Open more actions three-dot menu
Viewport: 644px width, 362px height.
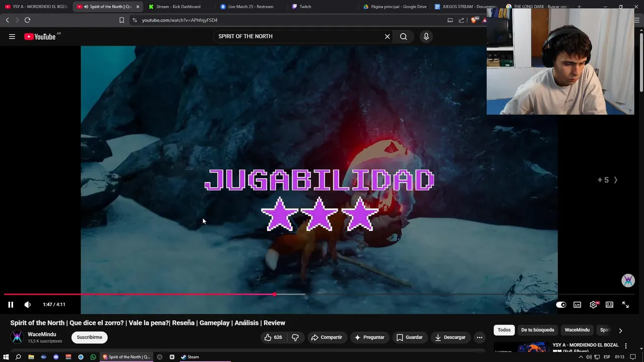[x=479, y=337]
